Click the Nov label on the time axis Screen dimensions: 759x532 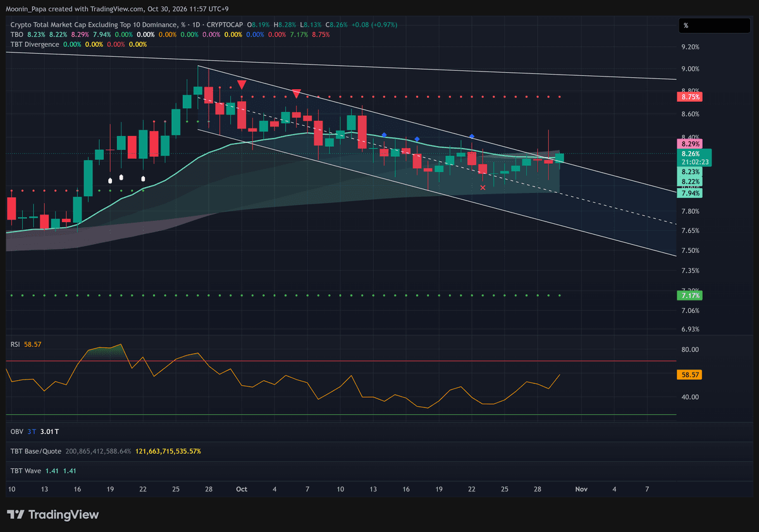point(582,489)
